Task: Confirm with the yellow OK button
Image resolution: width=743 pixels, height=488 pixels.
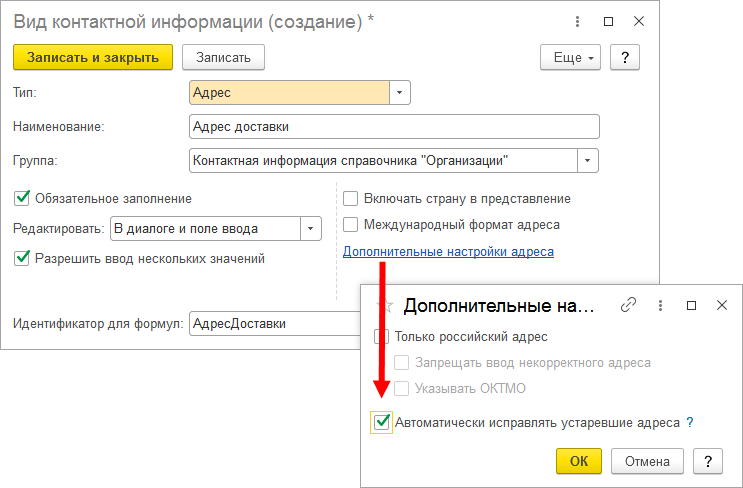Action: [x=578, y=461]
